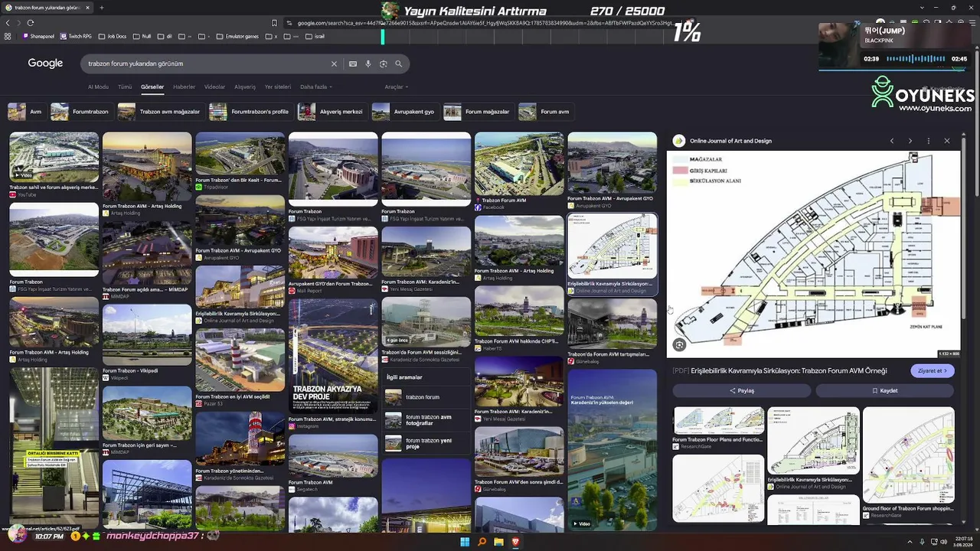Open Forum Trabzon Floor Plans ResearchGate thumbnail
The width and height of the screenshot is (980, 551).
click(x=718, y=421)
